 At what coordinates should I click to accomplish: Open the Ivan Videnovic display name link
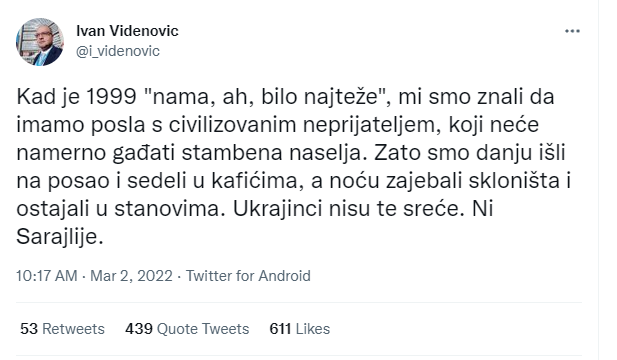127,31
